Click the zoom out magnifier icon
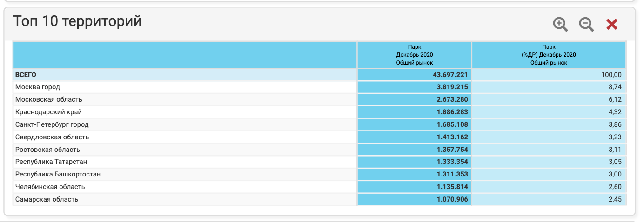 coord(586,24)
